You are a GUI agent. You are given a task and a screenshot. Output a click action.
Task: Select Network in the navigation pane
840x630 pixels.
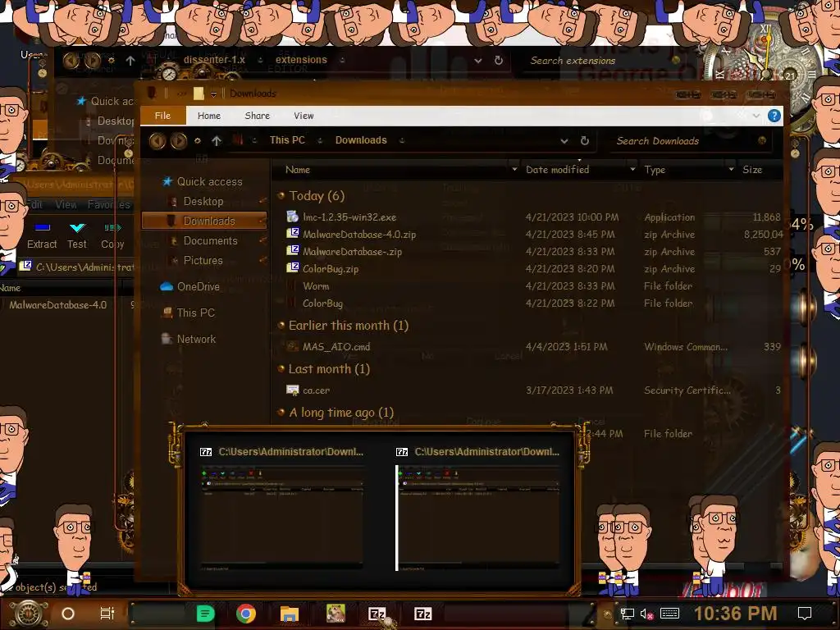point(197,339)
